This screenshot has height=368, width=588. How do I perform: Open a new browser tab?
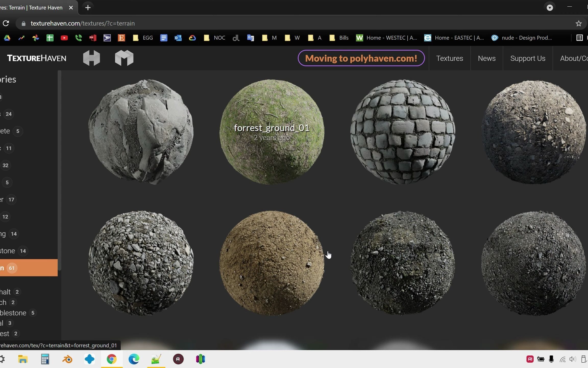coord(88,8)
